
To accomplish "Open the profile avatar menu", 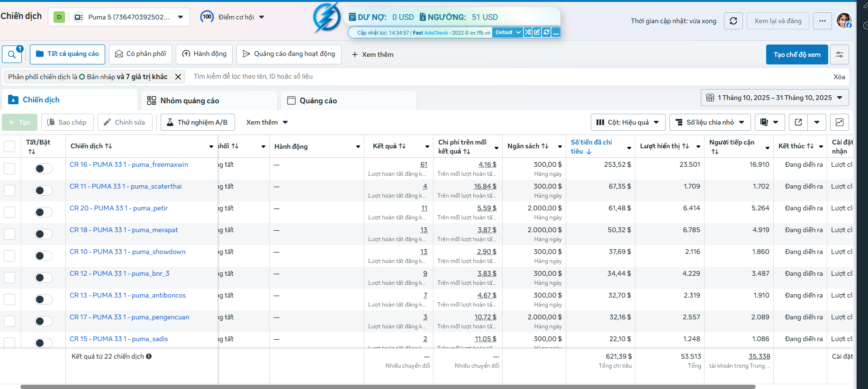I will [x=844, y=20].
